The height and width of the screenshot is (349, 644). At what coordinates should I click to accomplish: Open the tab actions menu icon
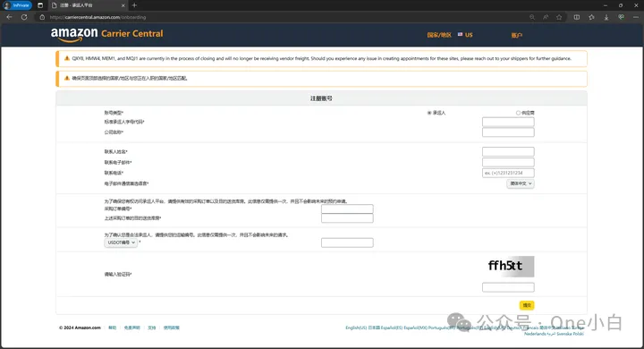tap(40, 5)
